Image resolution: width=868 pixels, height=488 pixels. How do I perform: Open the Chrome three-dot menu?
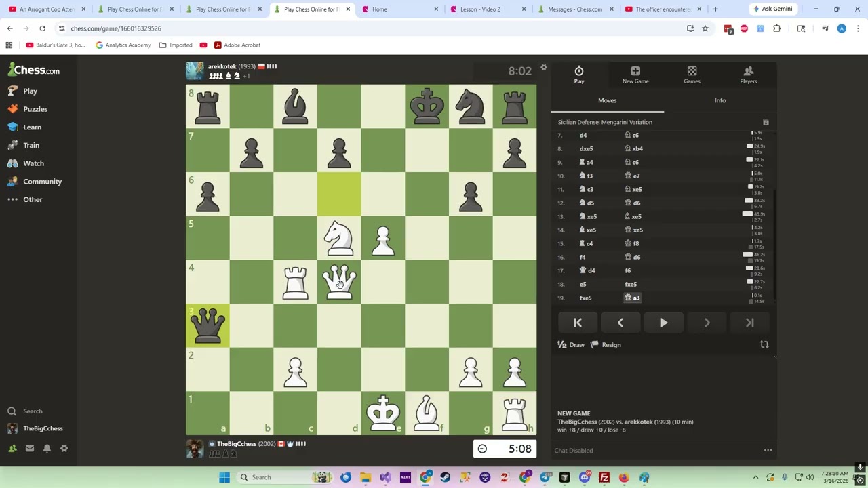coord(858,28)
